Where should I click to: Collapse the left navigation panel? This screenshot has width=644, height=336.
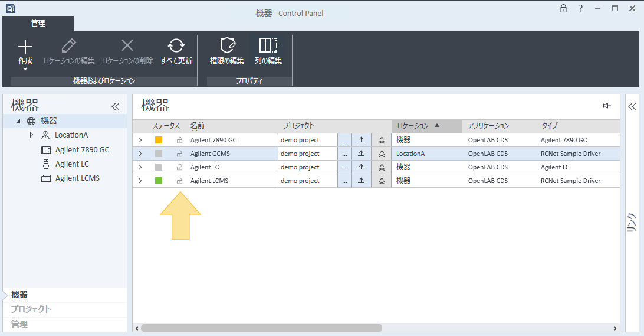point(116,106)
